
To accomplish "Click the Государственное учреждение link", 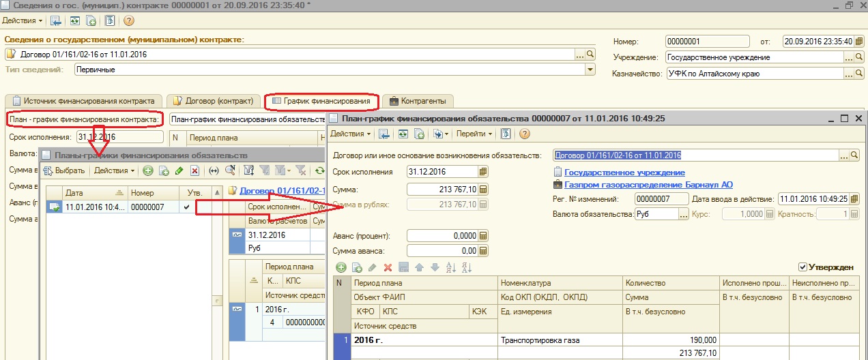I will (x=624, y=172).
